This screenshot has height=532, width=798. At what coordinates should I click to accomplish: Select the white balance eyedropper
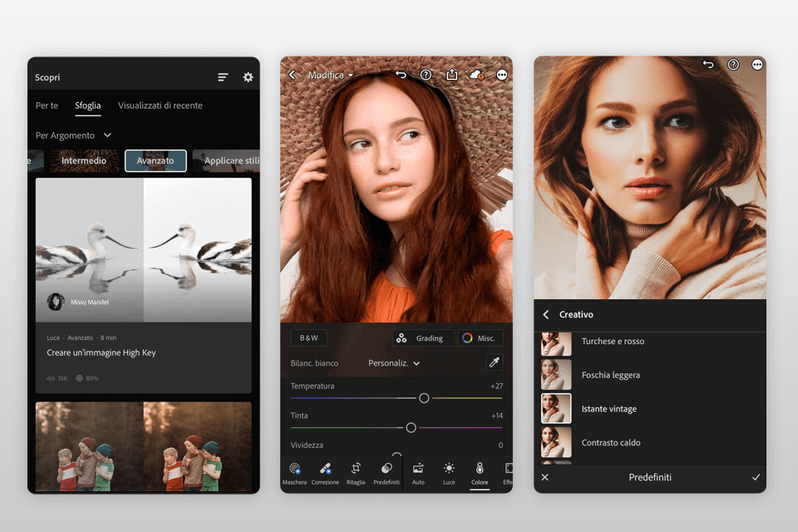[x=494, y=362]
